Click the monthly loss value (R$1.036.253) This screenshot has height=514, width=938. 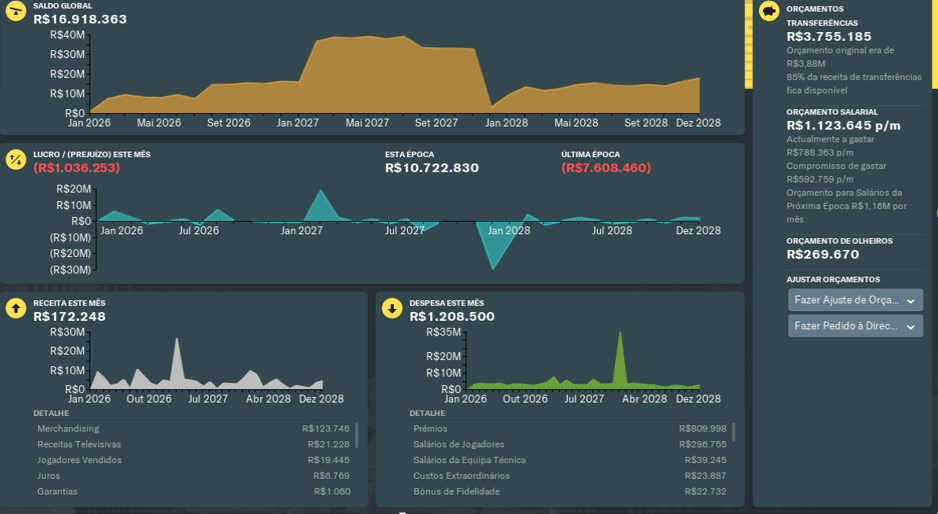click(77, 168)
